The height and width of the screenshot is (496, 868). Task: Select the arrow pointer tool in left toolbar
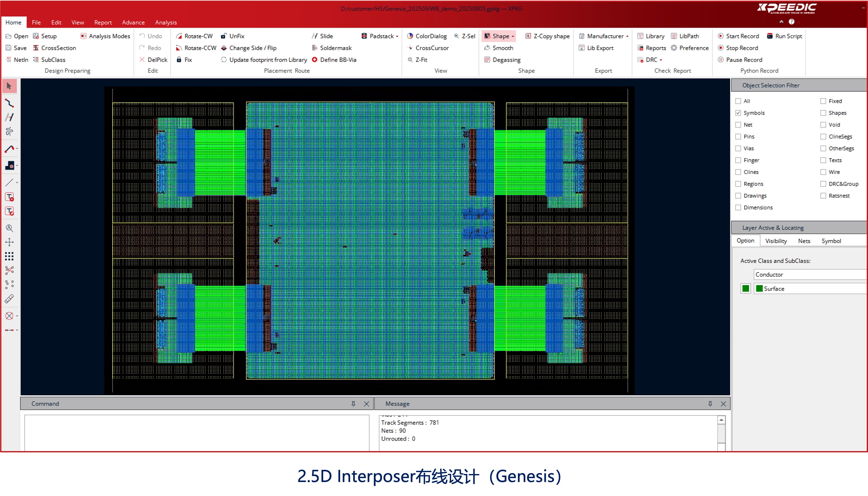(9, 86)
